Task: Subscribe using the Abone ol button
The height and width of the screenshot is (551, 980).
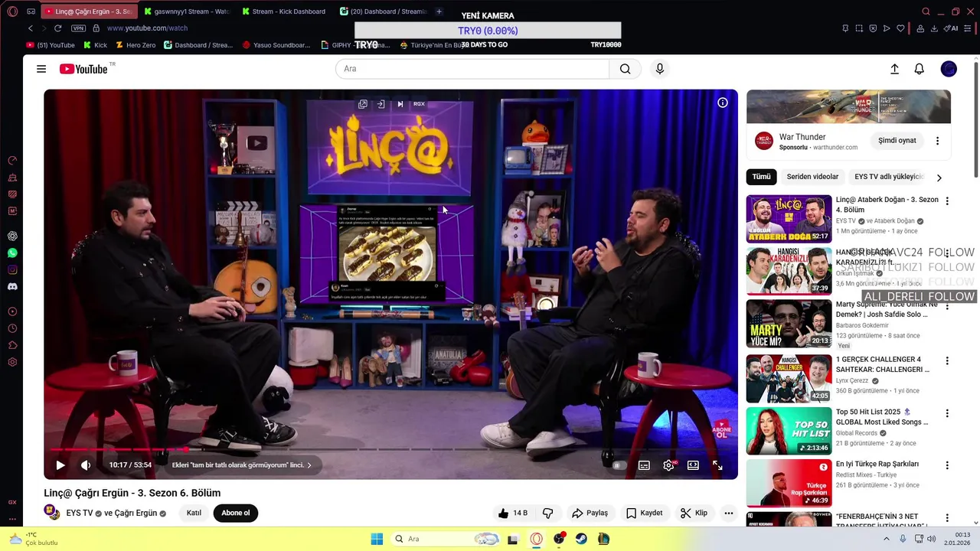Action: coord(236,513)
